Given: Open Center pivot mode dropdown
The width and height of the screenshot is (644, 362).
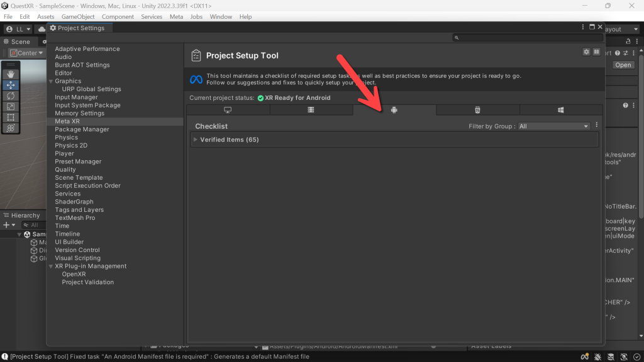Looking at the screenshot, I should pyautogui.click(x=26, y=53).
